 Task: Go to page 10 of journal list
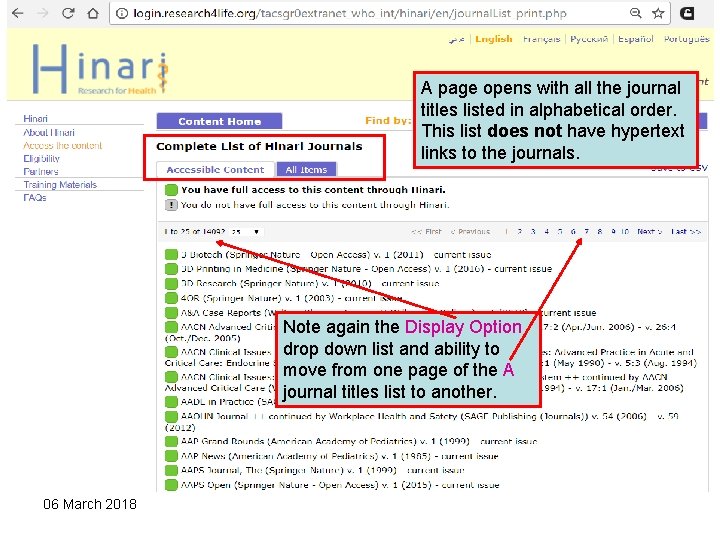[x=625, y=231]
